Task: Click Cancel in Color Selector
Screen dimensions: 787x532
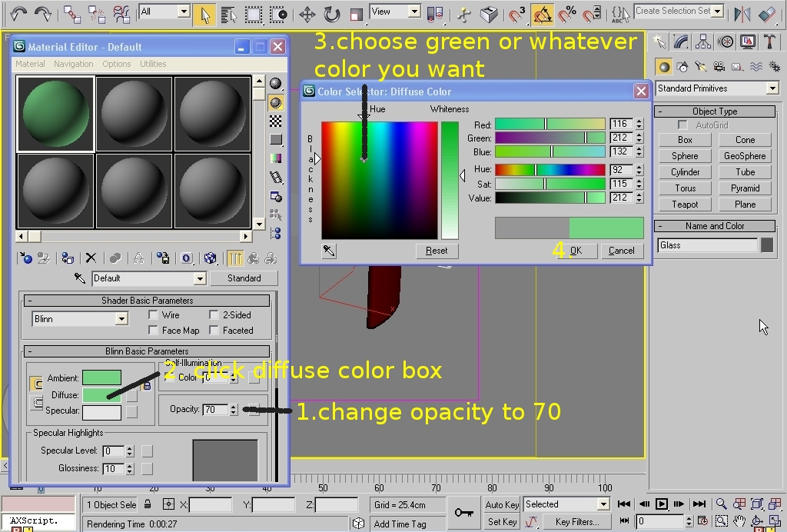Action: pyautogui.click(x=621, y=251)
